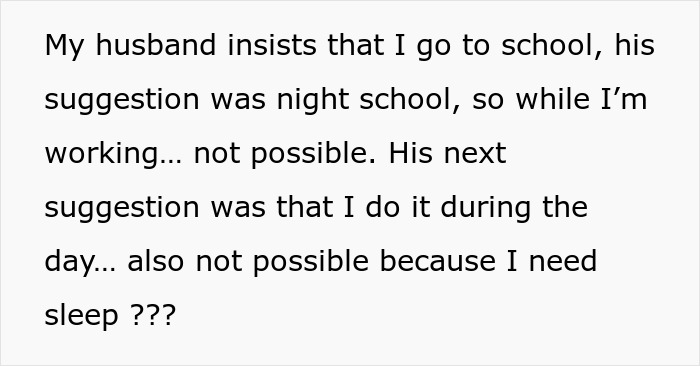Image resolution: width=700 pixels, height=366 pixels.
Task: Click the word "also"
Action: [155, 262]
